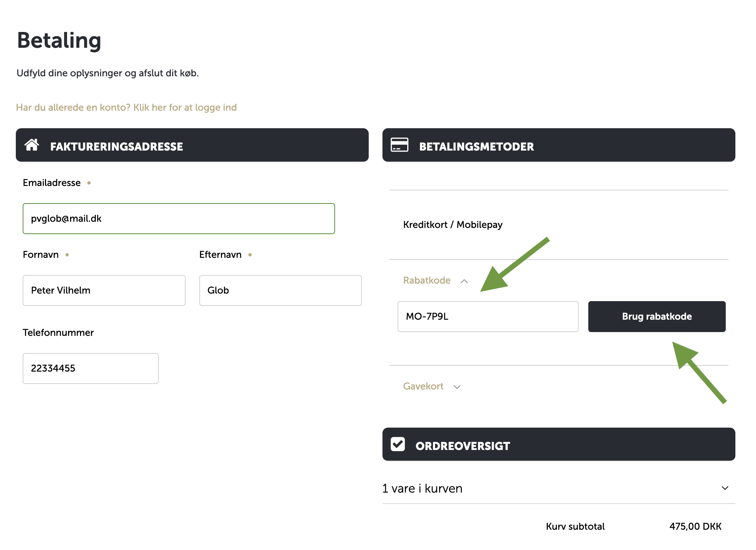
Task: Click the Fornavn field with Peter Vilhelm
Action: click(104, 290)
